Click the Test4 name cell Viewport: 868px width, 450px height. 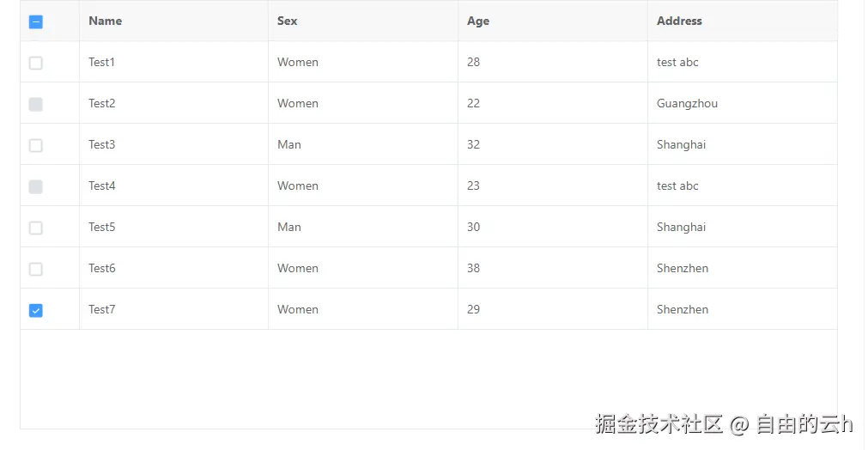click(x=101, y=185)
